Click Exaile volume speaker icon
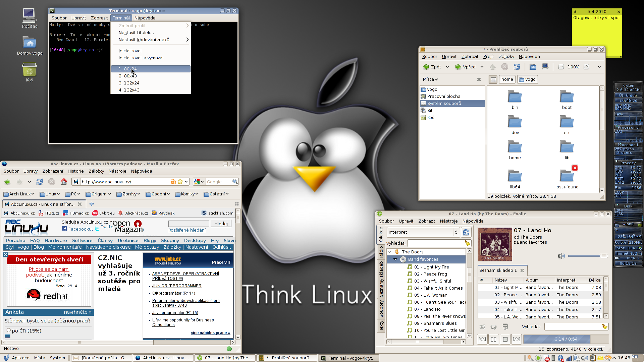This screenshot has width=644, height=362. click(561, 256)
